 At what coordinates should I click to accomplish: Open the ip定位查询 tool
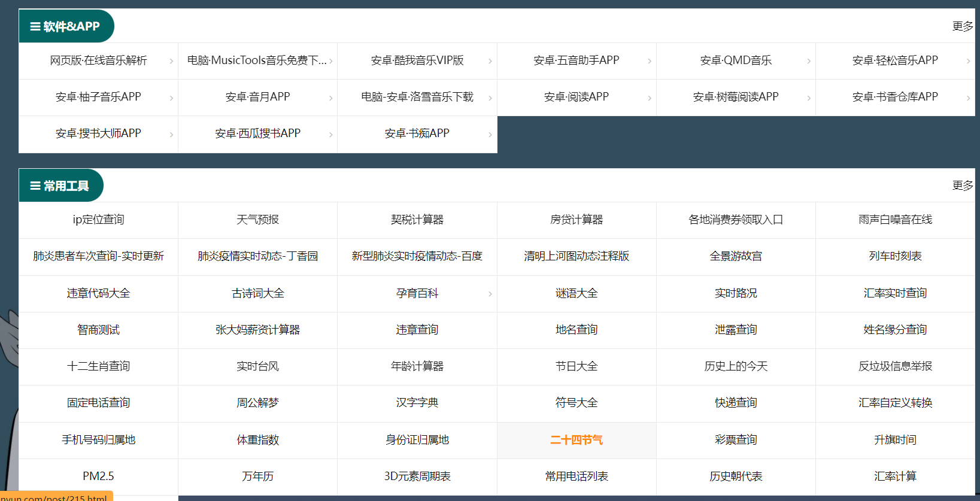[x=98, y=220]
